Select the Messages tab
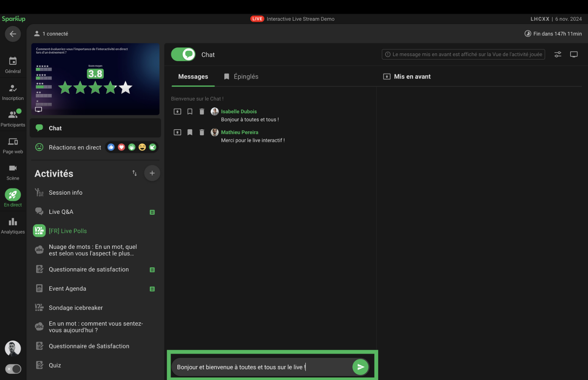 click(x=193, y=77)
